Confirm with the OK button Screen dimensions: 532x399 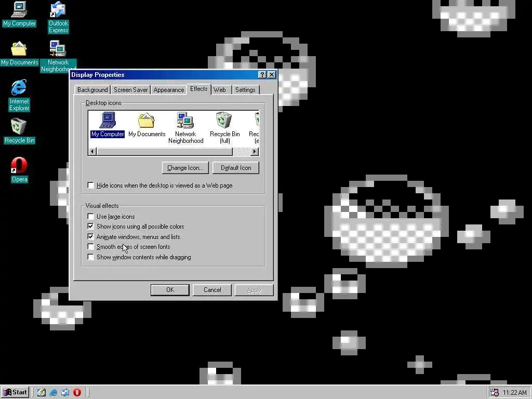(x=170, y=290)
